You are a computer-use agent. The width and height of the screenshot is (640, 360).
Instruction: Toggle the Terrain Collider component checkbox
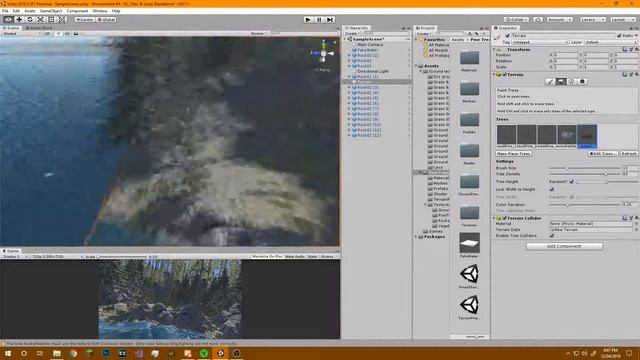point(504,218)
